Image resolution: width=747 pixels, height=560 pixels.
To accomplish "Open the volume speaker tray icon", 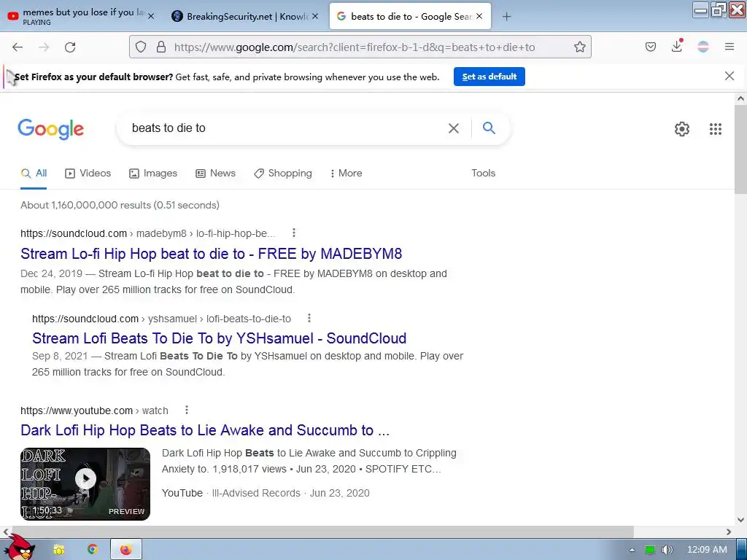I will [x=667, y=550].
